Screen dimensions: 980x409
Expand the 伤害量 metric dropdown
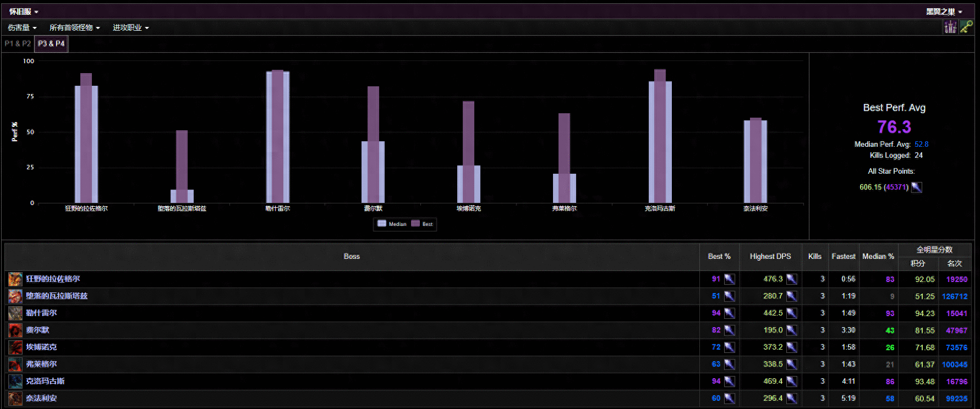pos(22,27)
